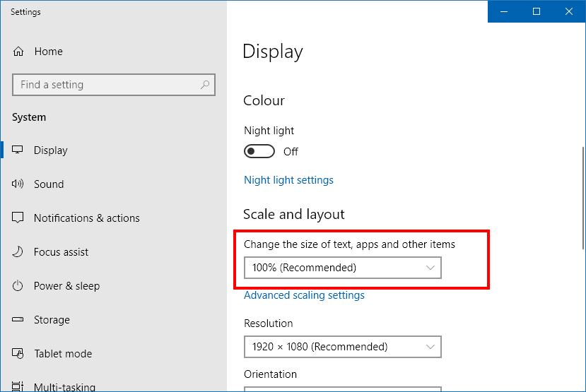
Task: Click the Notifications & actions icon
Action: click(18, 218)
